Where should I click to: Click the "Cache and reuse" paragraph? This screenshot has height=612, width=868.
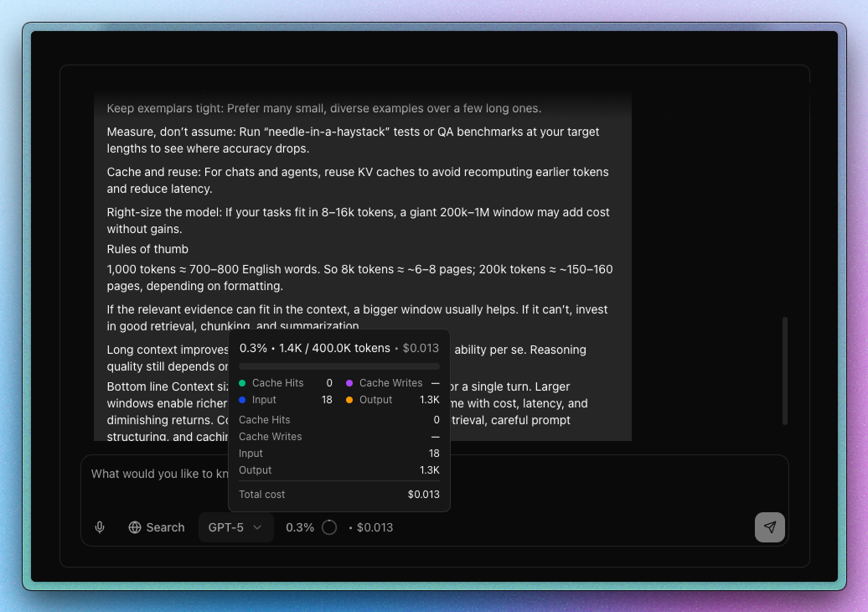pos(358,180)
